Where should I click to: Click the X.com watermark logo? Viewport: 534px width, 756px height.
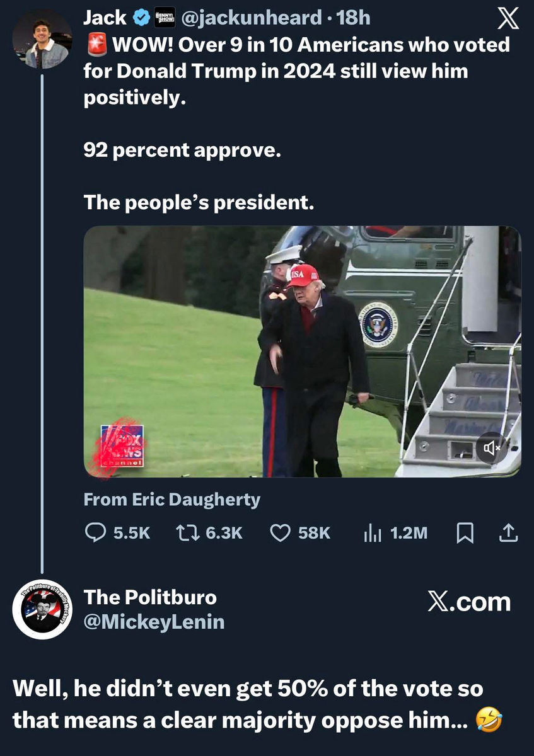(x=470, y=602)
